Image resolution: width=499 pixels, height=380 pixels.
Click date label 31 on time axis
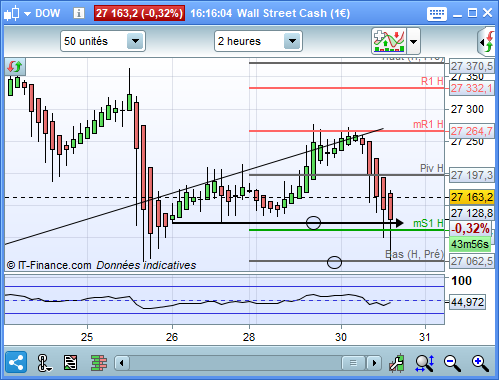425,337
